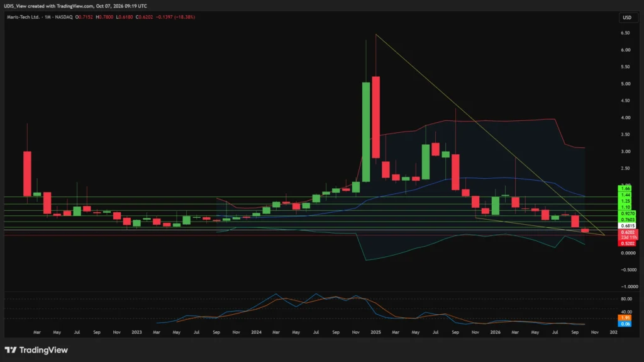The image size is (644, 362).
Task: Click the blue 0.06 indicator value label
Action: 625,324
